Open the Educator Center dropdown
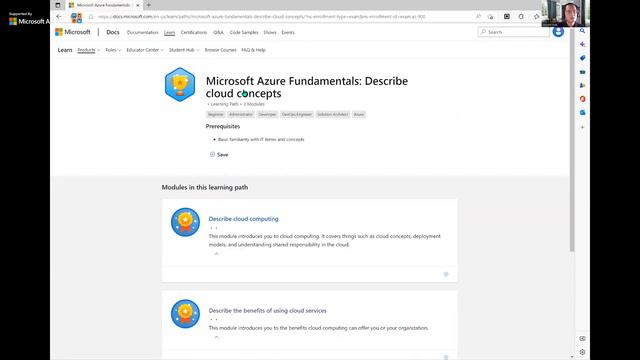This screenshot has height=360, width=640. click(145, 50)
